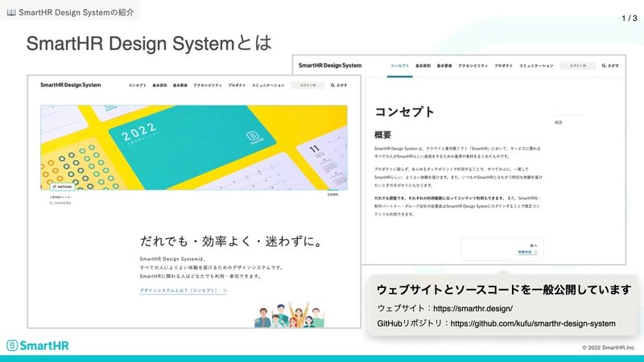Open アクセシビリティ in the concept page navigation

(473, 66)
